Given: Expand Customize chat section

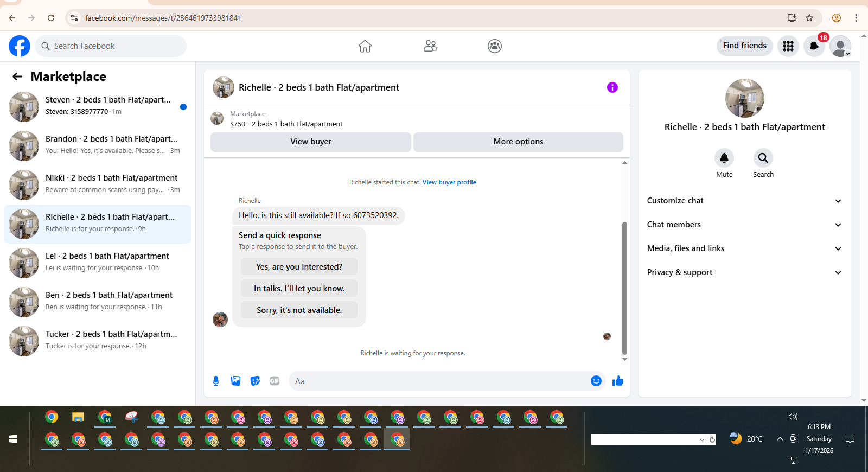Looking at the screenshot, I should click(x=745, y=201).
